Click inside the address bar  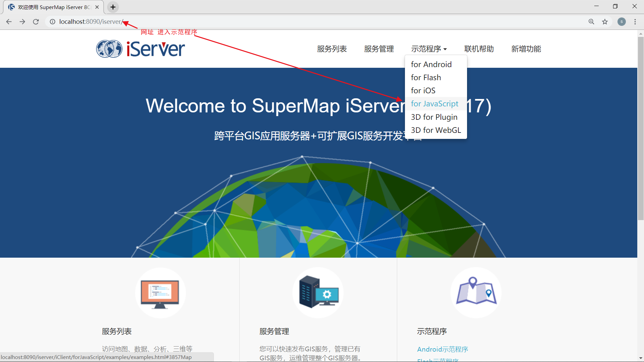(x=201, y=21)
